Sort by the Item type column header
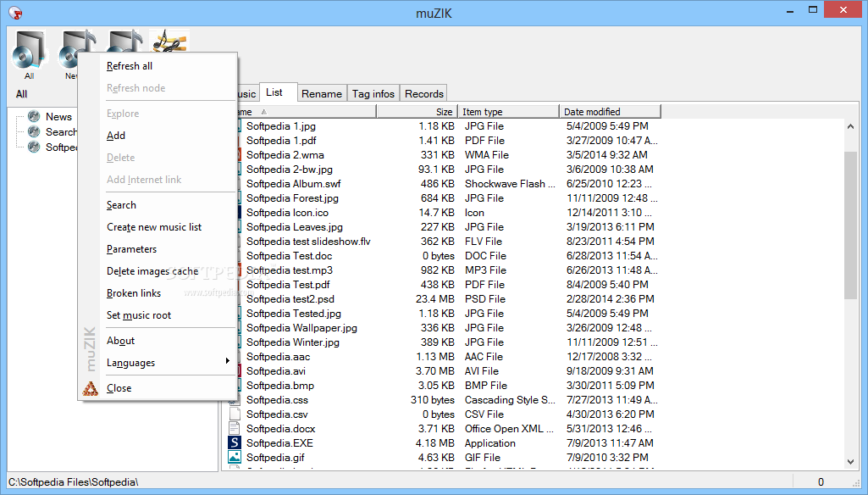The image size is (868, 495). tap(509, 111)
